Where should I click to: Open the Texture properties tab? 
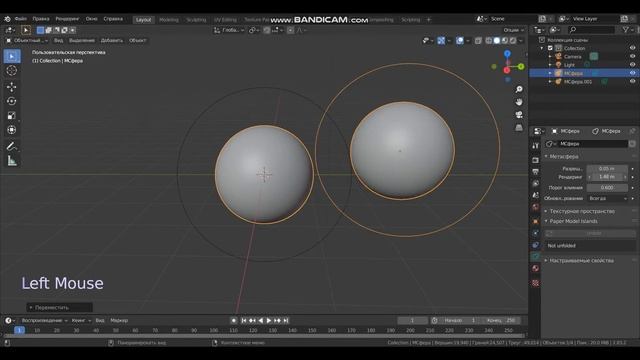pyautogui.click(x=536, y=283)
